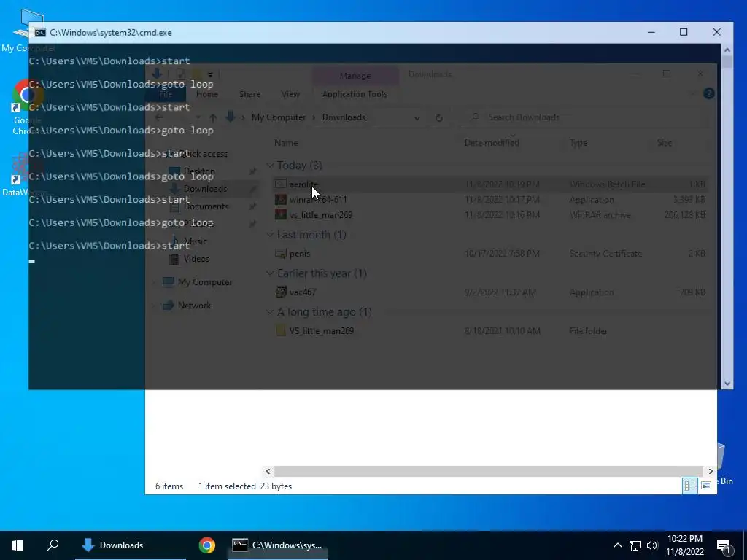Open the volume speaker tray icon
Image resolution: width=747 pixels, height=560 pixels.
click(652, 545)
